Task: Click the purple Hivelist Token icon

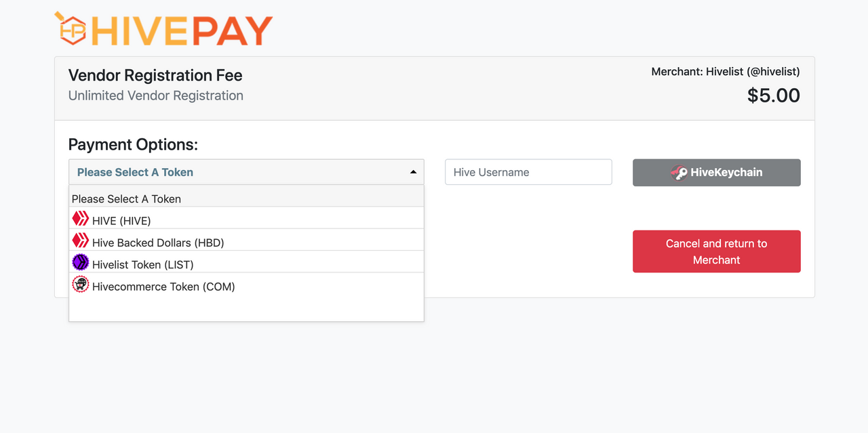Action: coord(81,262)
